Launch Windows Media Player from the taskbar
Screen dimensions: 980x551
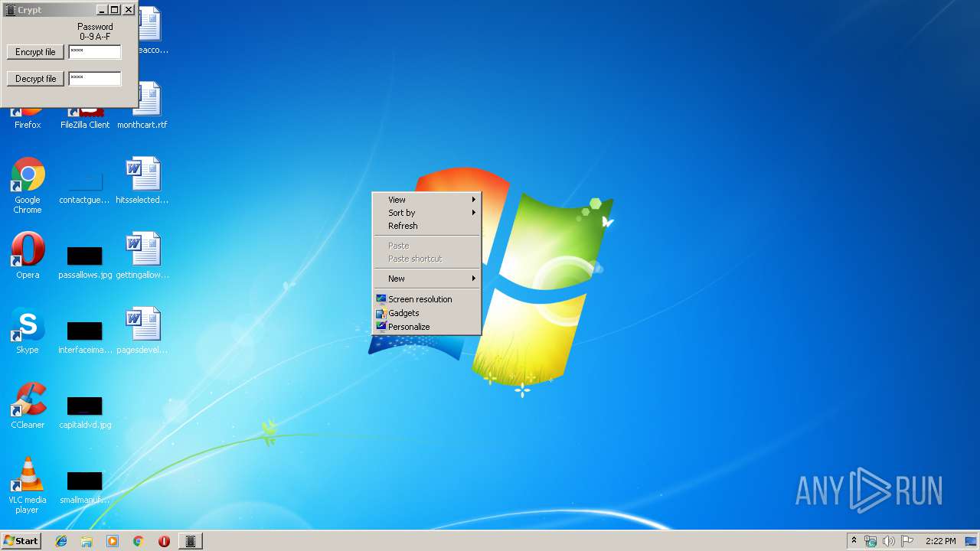113,541
